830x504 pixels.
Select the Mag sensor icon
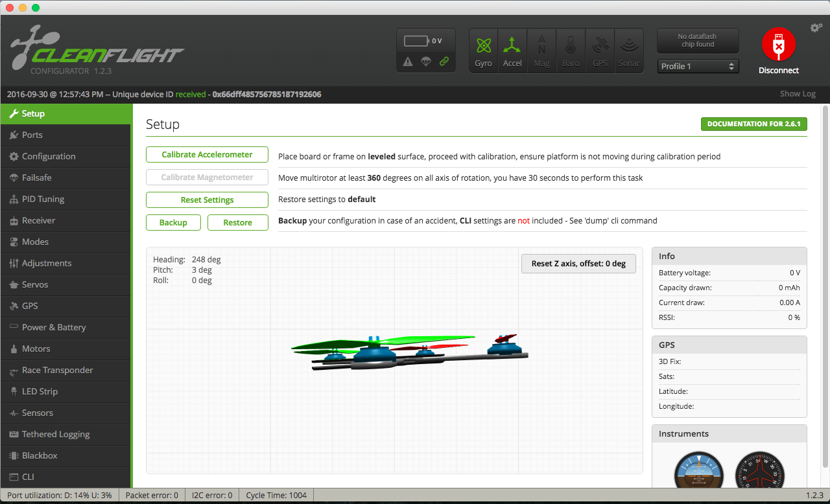pos(541,50)
